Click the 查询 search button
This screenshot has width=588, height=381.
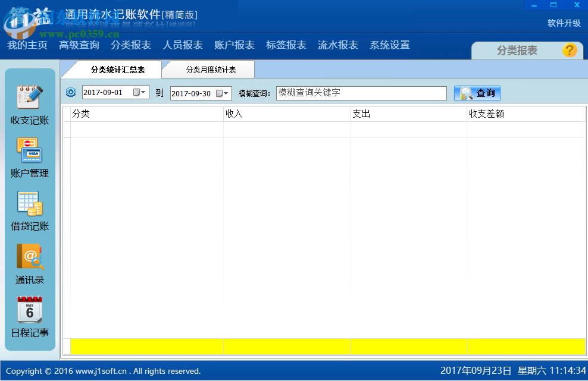pyautogui.click(x=477, y=93)
